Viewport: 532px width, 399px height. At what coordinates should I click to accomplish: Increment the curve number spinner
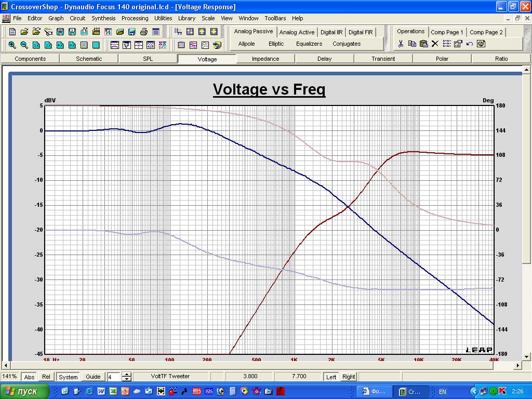pos(127,375)
